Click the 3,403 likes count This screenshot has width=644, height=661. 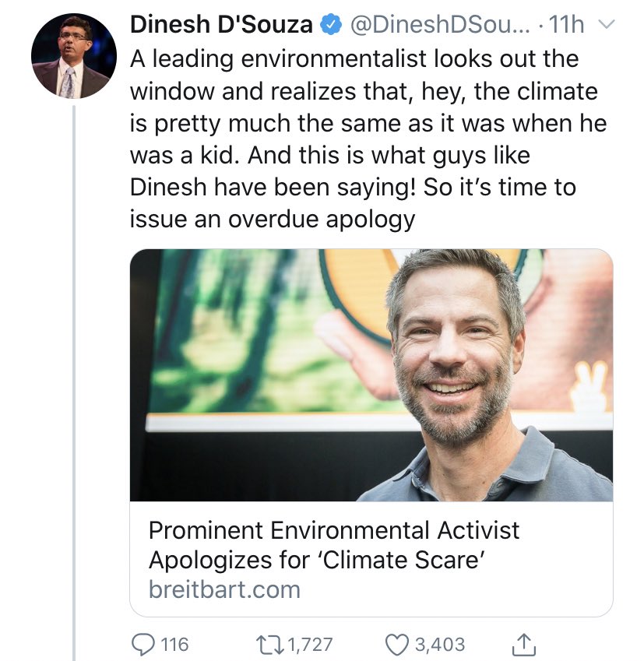pyautogui.click(x=439, y=644)
